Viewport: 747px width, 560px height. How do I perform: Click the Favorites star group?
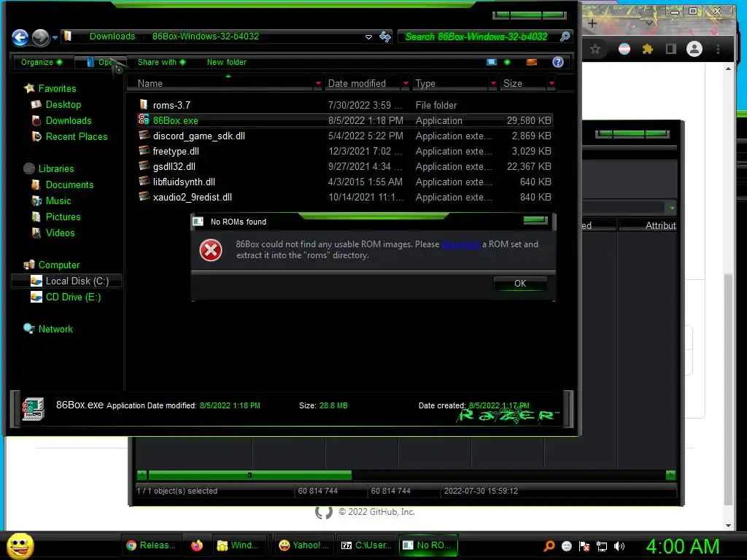point(50,88)
